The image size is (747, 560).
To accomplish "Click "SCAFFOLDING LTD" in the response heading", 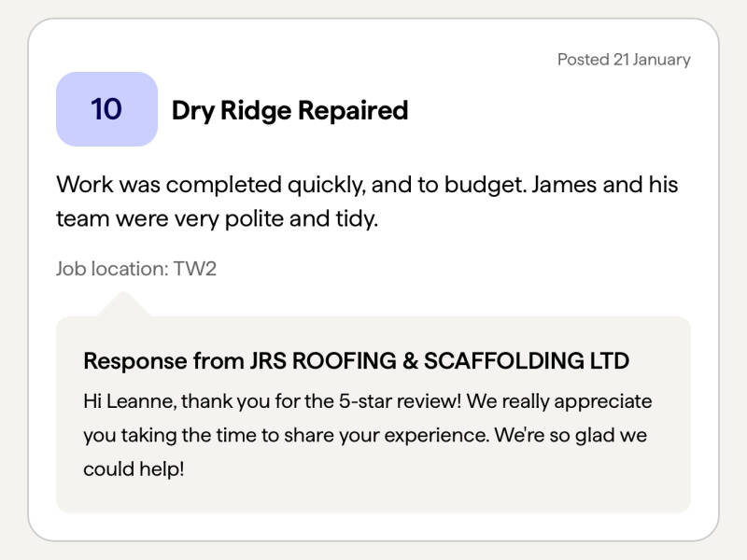I will click(x=527, y=360).
